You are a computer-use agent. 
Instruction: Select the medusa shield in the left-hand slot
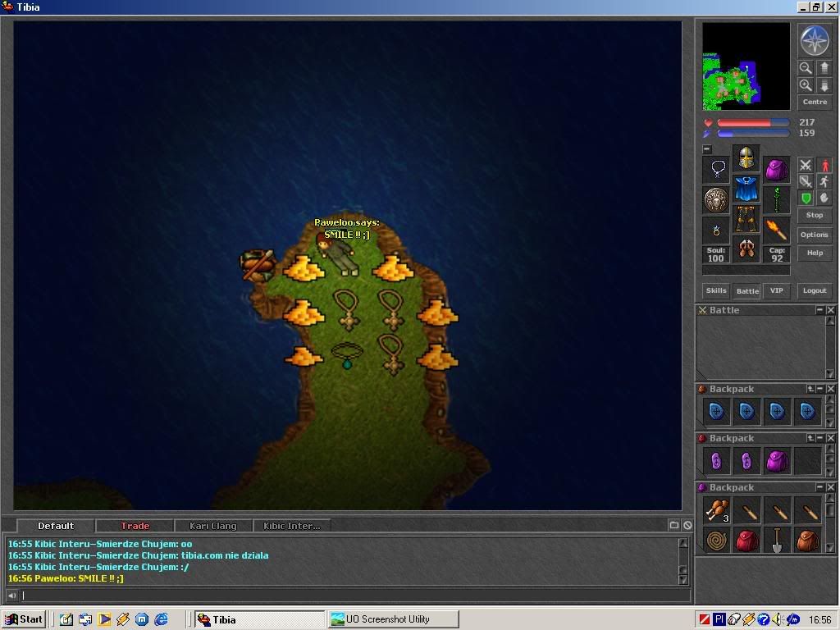tap(717, 200)
